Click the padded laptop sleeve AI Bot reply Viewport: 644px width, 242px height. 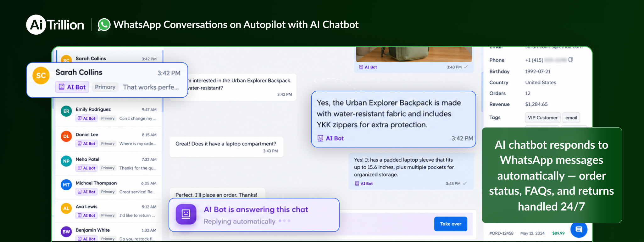[x=411, y=171]
